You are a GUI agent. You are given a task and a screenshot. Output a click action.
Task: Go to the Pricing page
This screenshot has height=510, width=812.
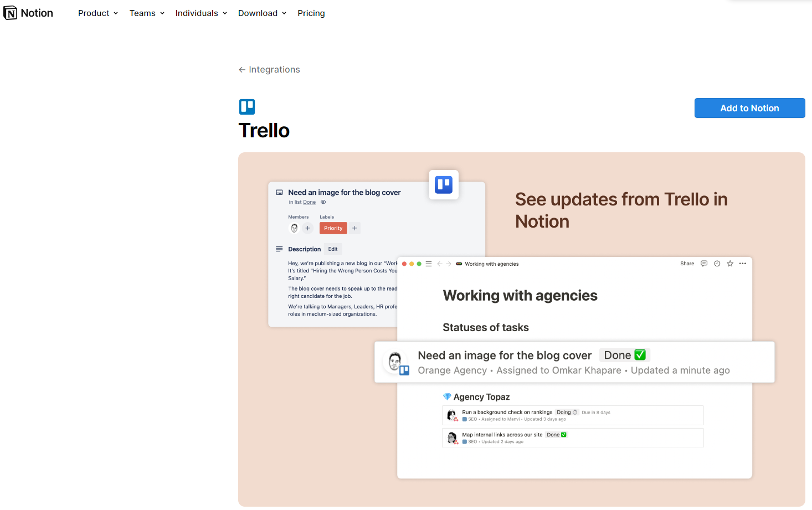[311, 13]
